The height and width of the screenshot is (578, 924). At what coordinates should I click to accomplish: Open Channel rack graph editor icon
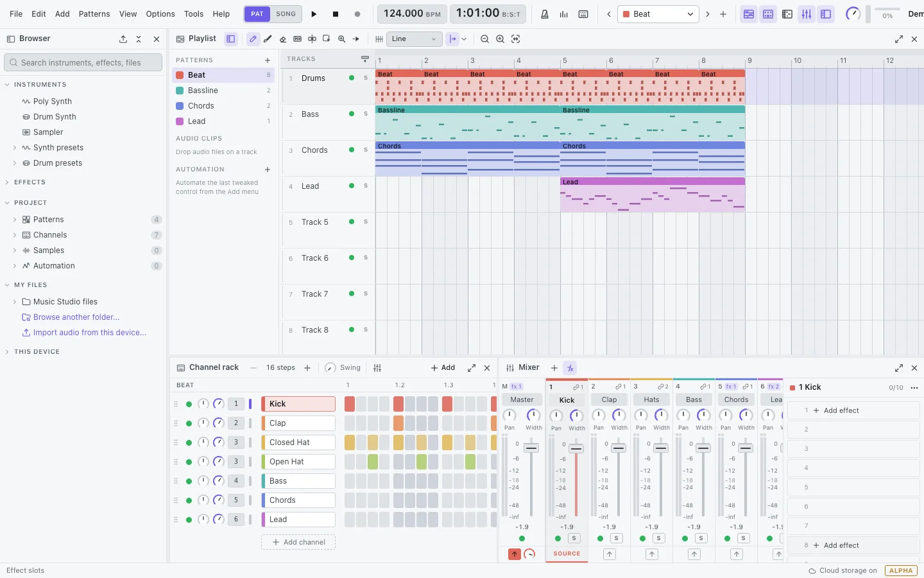(x=377, y=368)
